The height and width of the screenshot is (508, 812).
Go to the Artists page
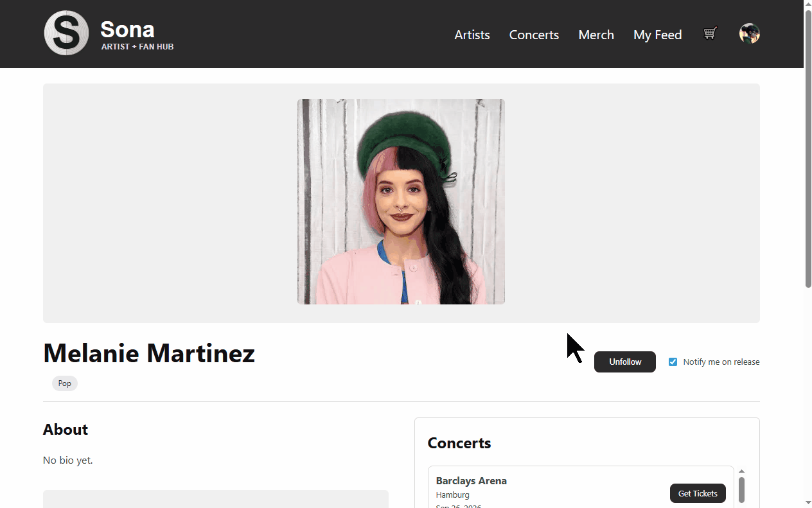click(x=472, y=35)
